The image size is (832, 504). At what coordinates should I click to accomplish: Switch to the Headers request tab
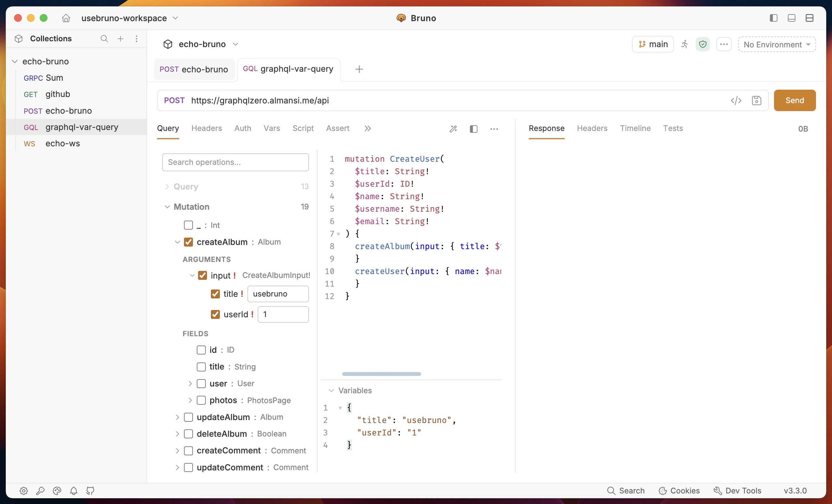coord(206,128)
